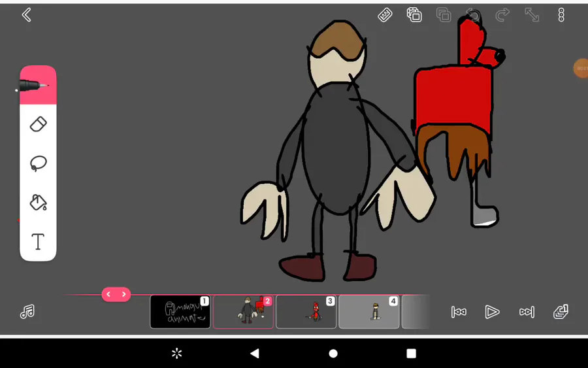Select the Text tool
This screenshot has height=368, width=588.
(x=38, y=241)
